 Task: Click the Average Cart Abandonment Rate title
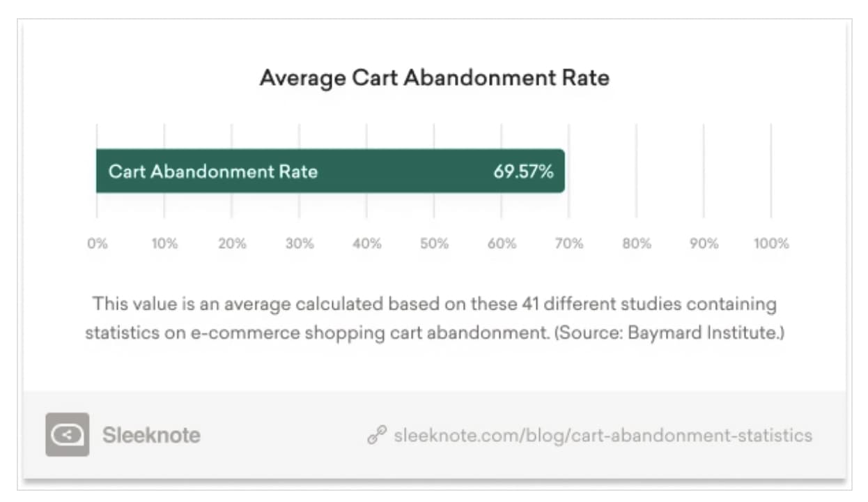point(434,77)
